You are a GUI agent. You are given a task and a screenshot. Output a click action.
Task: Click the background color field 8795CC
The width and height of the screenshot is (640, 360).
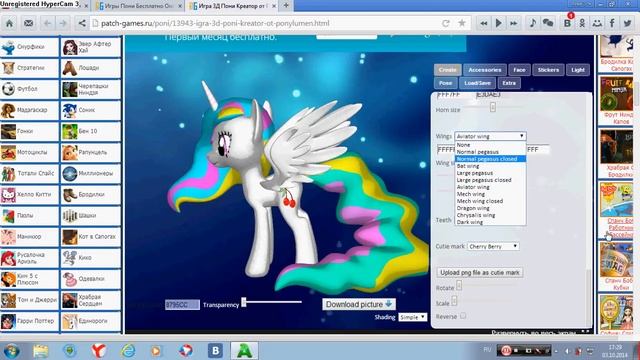(182, 305)
